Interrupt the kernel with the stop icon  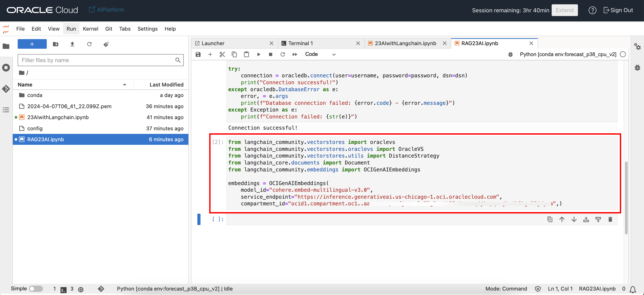pyautogui.click(x=271, y=54)
